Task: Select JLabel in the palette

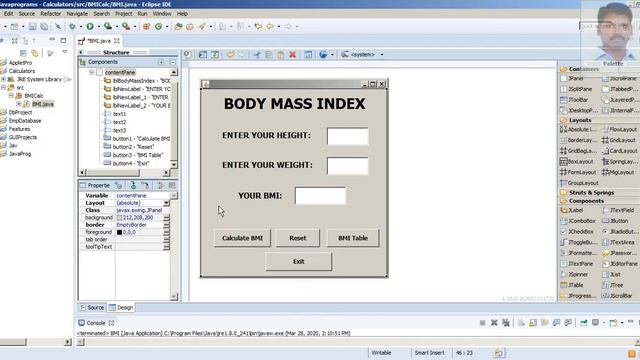Action: point(572,210)
